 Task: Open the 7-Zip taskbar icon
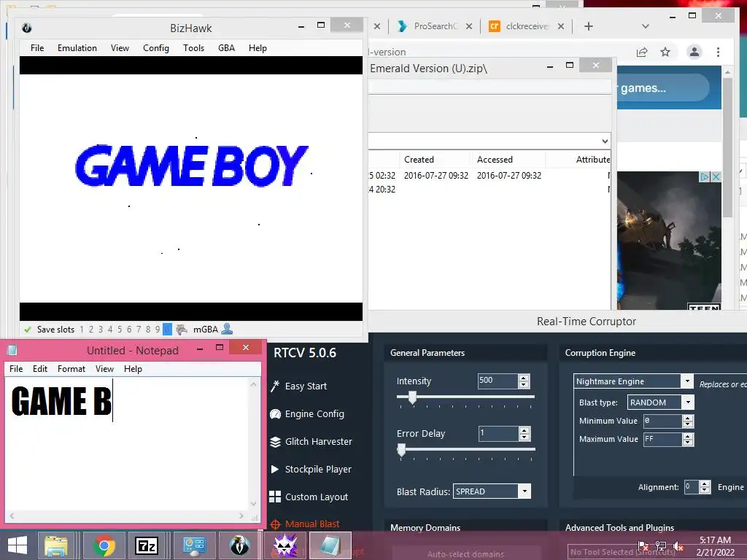[147, 545]
